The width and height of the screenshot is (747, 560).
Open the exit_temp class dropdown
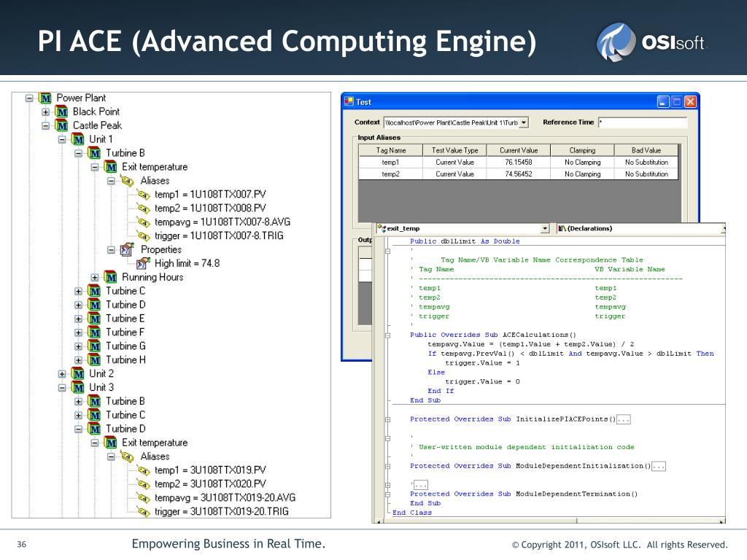click(545, 228)
